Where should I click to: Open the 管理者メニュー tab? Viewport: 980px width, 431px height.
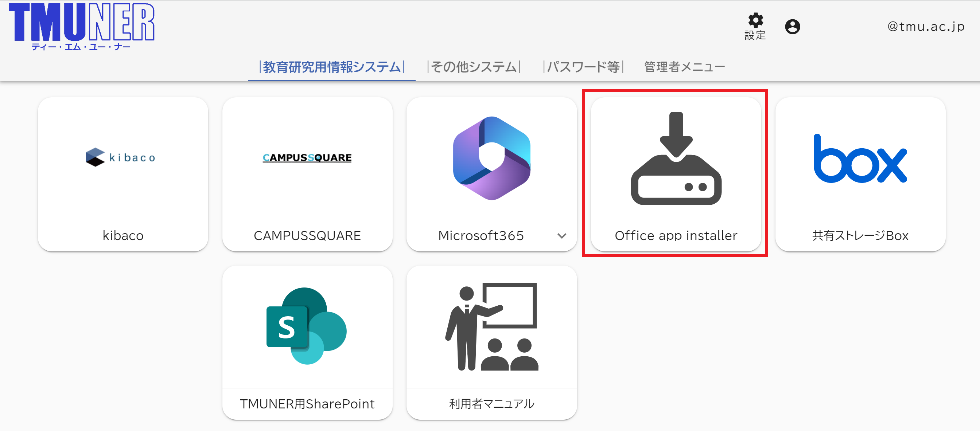[x=684, y=67]
